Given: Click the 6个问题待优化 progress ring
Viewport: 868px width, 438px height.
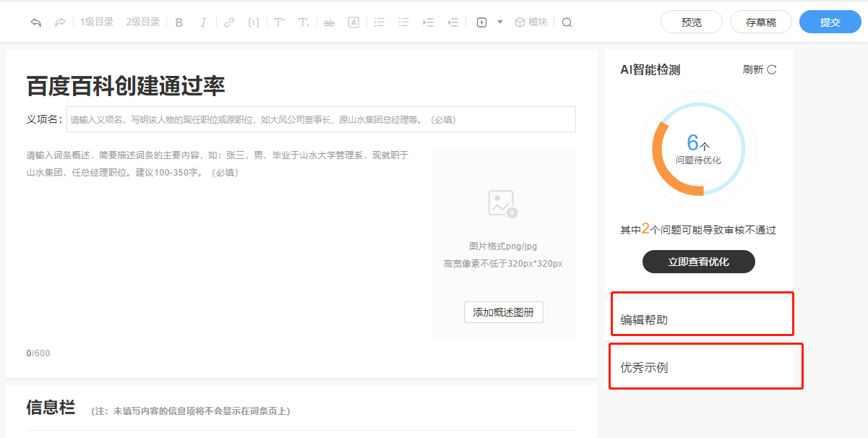Looking at the screenshot, I should tap(698, 149).
